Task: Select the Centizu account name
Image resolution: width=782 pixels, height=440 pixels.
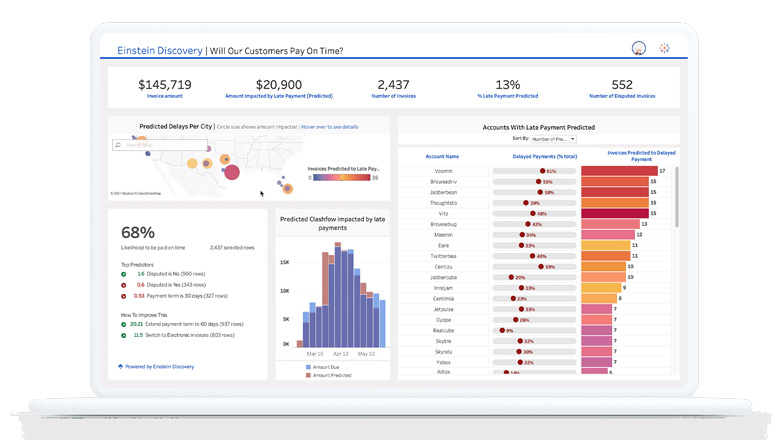Action: click(443, 266)
